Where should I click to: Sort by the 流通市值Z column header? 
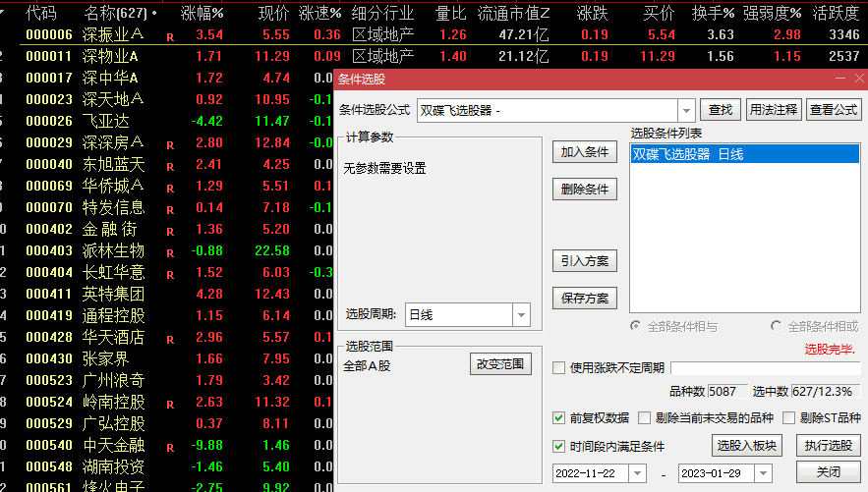[x=514, y=14]
